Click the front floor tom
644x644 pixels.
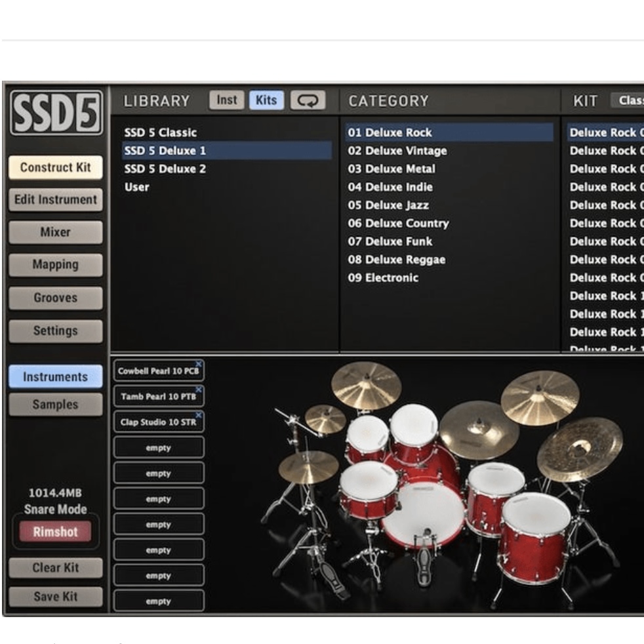pos(534,538)
